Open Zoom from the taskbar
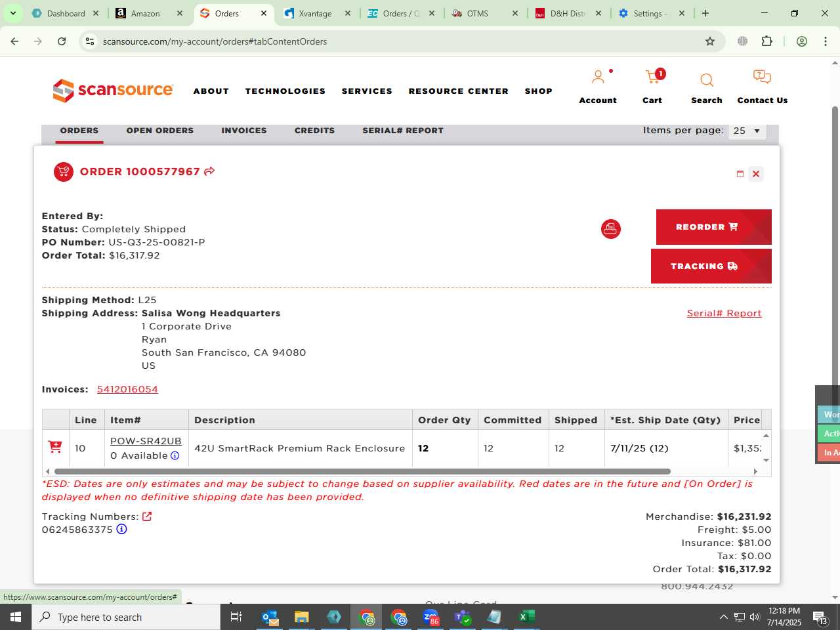This screenshot has height=630, width=840. pos(430,617)
